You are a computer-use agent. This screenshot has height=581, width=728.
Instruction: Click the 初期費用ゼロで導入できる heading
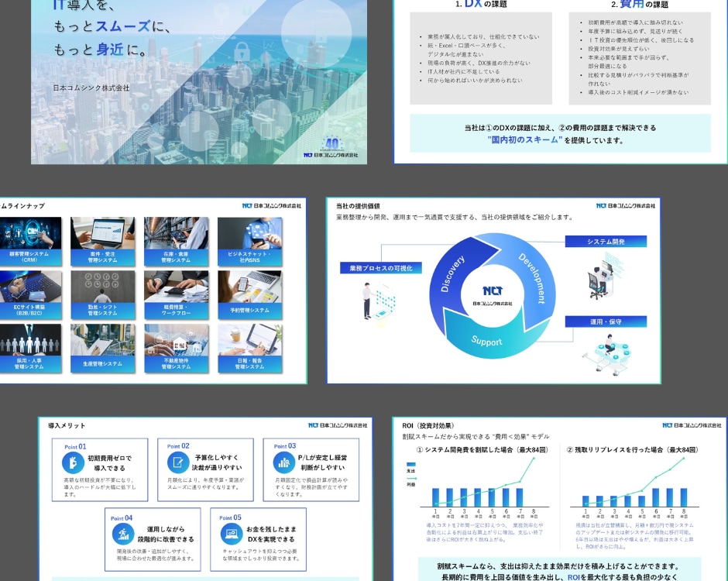pos(109,463)
